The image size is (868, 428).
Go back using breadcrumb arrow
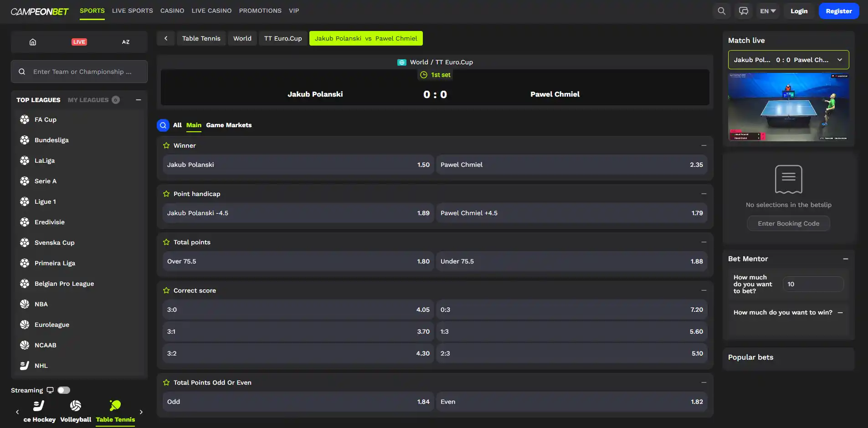point(166,38)
